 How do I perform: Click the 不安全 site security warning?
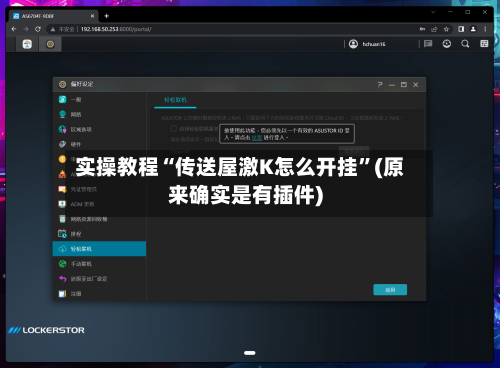(62, 29)
